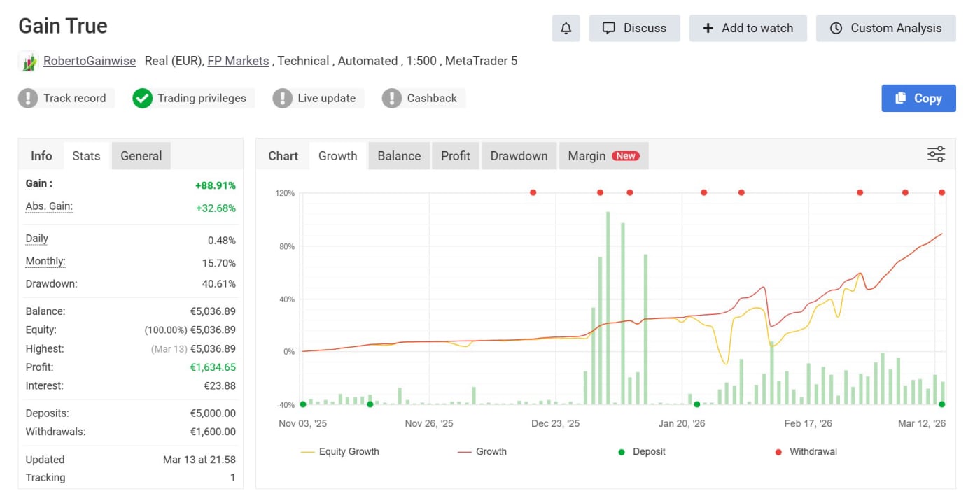Viewport: 980px width, 496px height.
Task: Toggle the red Growth legend series
Action: (482, 452)
